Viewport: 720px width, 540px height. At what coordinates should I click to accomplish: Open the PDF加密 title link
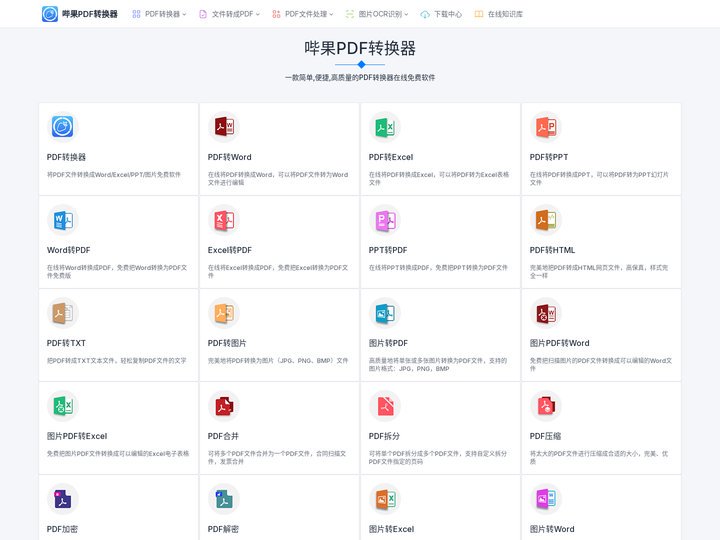click(62, 529)
